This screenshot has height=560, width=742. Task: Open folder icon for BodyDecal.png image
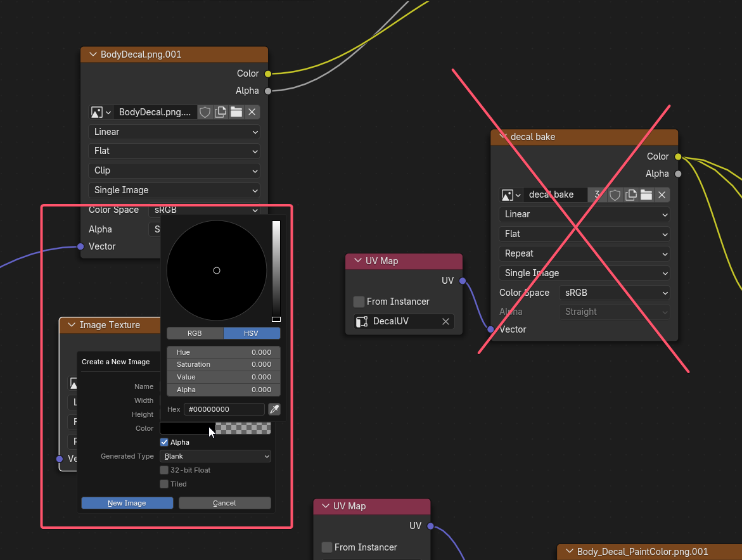point(236,112)
